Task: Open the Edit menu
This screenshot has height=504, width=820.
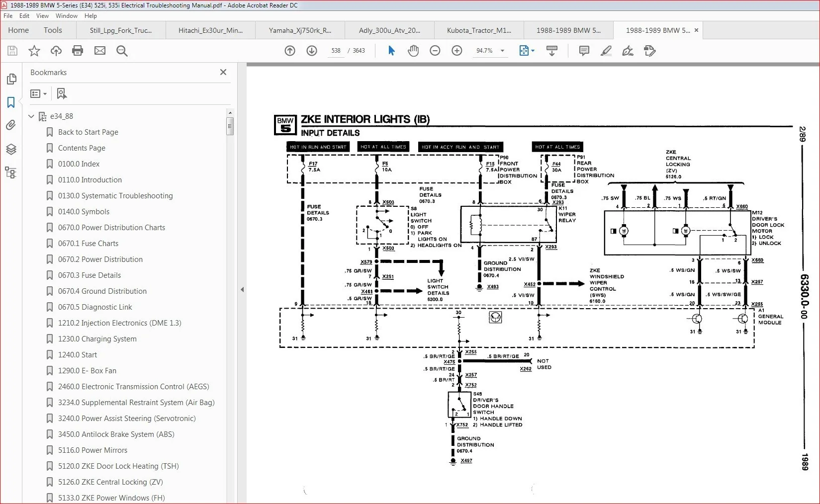Action: click(x=24, y=16)
